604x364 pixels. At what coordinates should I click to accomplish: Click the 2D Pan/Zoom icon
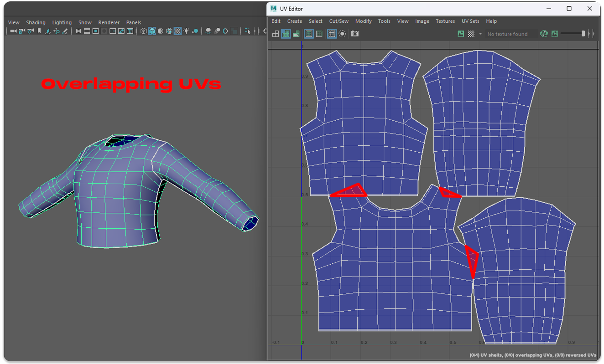(57, 31)
